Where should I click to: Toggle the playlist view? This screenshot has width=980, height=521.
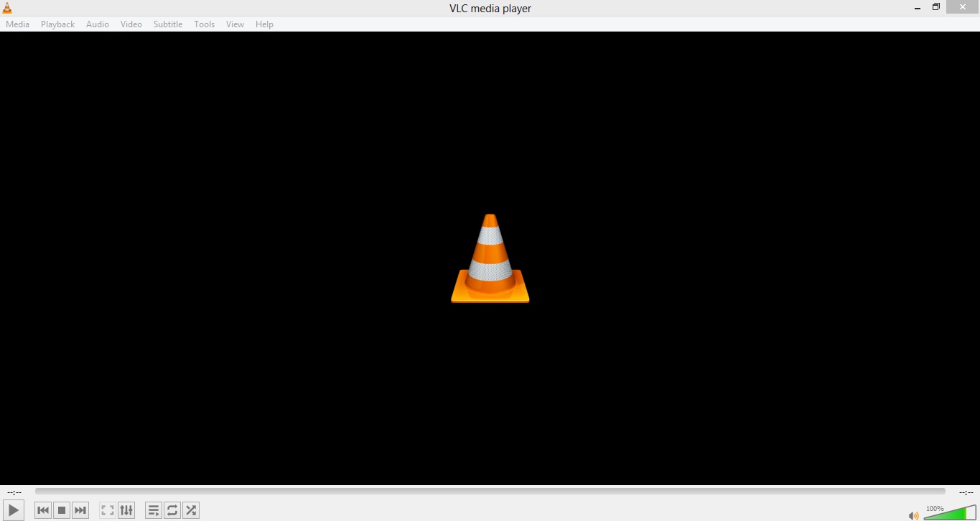pyautogui.click(x=154, y=510)
